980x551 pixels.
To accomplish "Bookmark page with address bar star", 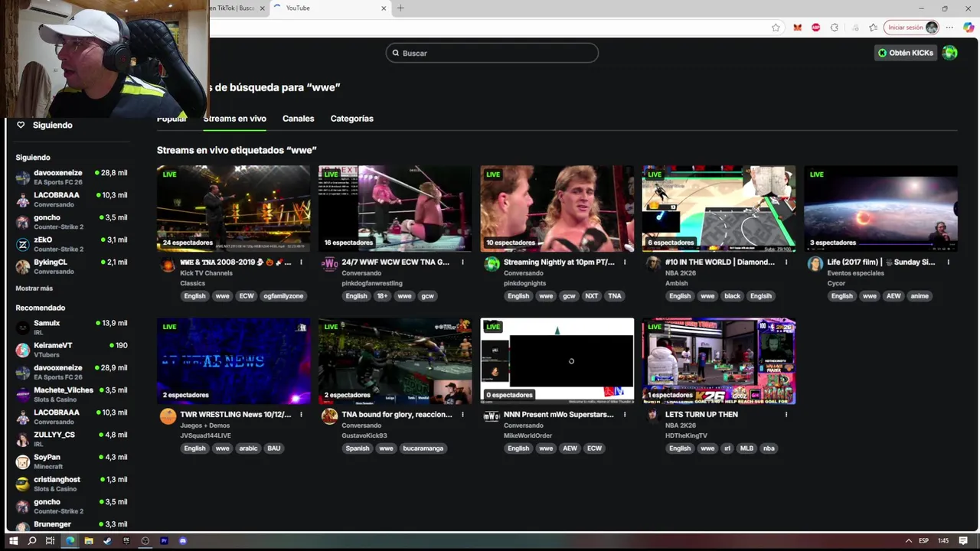I will pos(776,28).
